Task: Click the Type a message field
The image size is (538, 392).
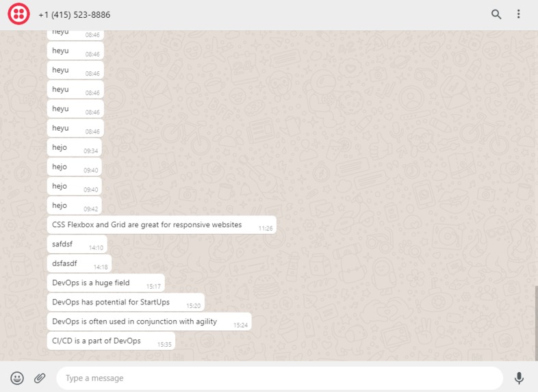Action: tap(280, 378)
